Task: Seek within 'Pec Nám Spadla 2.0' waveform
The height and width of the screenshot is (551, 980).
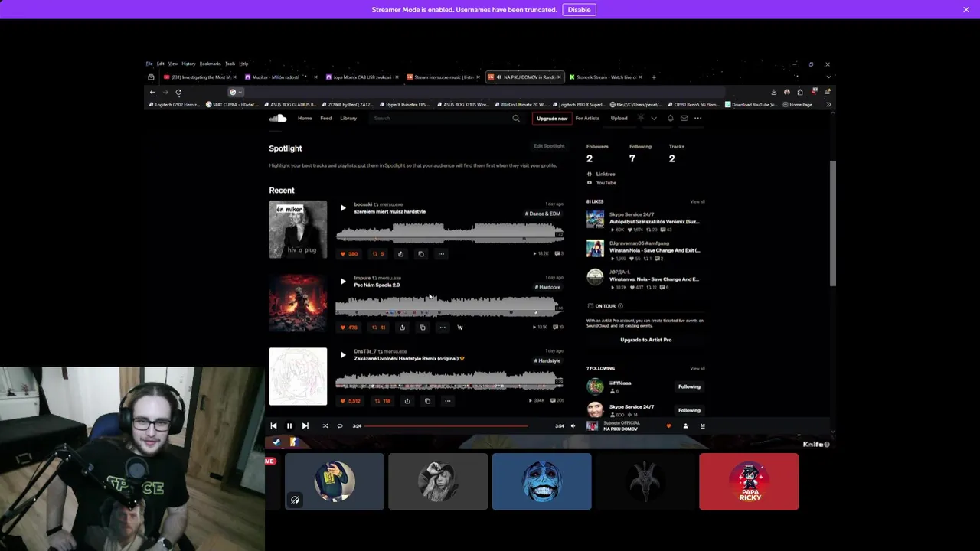Action: (449, 306)
